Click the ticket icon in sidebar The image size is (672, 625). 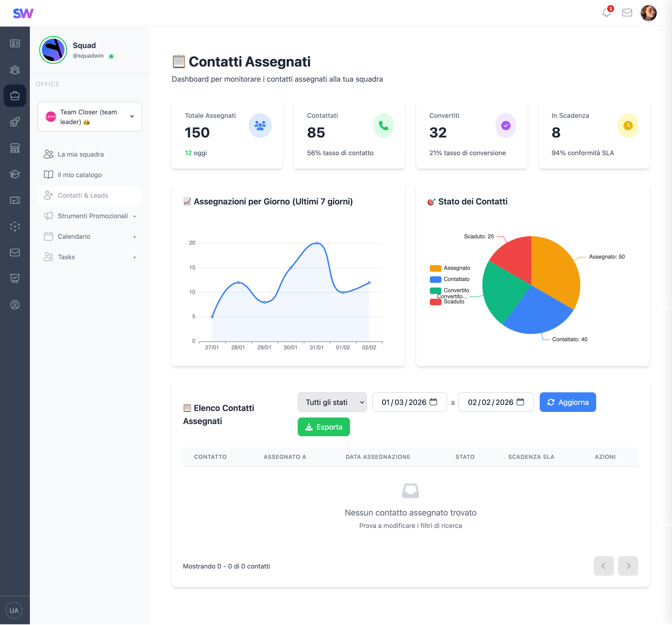point(15,200)
